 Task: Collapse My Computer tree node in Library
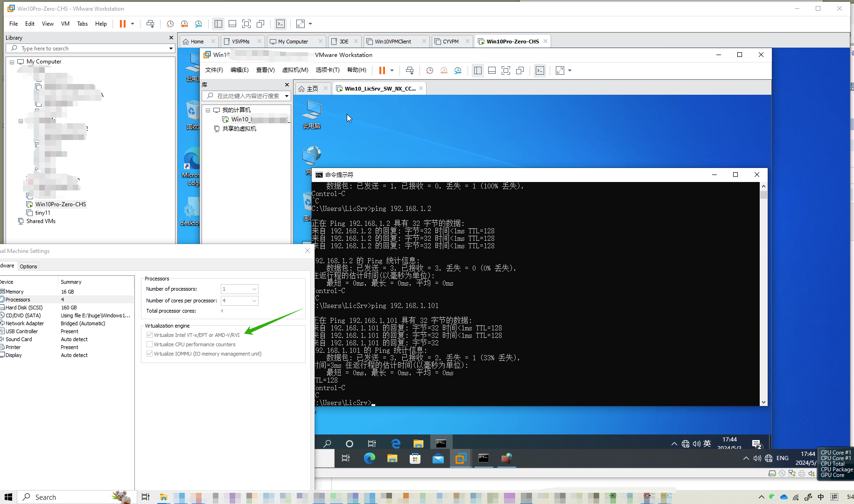[12, 62]
